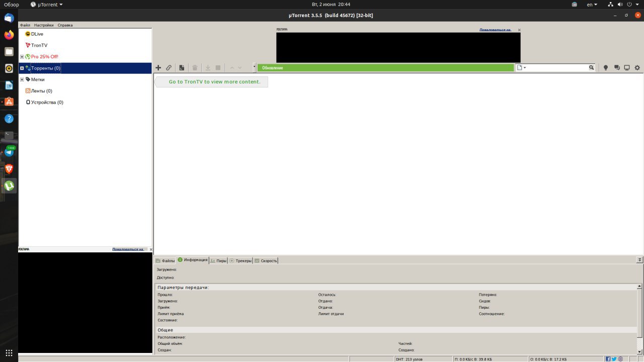The width and height of the screenshot is (644, 362).
Task: Open the Справка menu
Action: pos(65,25)
